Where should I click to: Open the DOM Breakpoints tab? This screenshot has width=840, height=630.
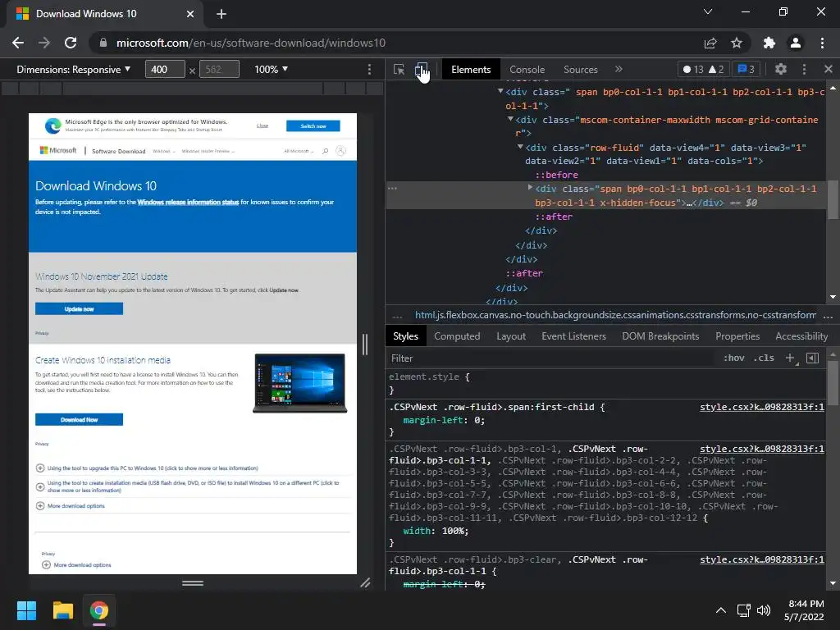tap(660, 336)
